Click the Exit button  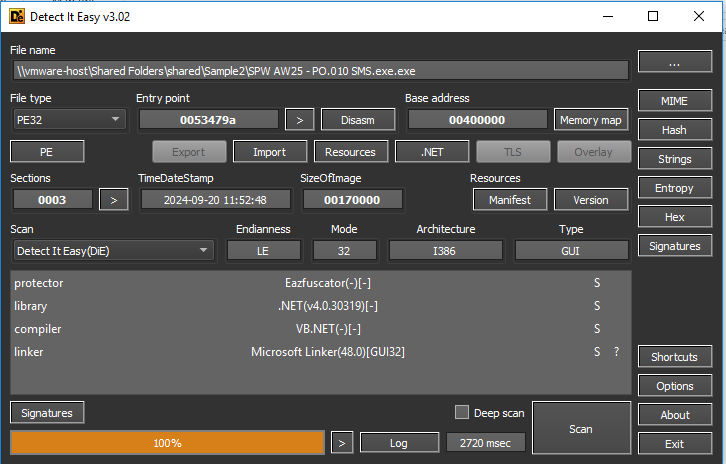pos(675,444)
